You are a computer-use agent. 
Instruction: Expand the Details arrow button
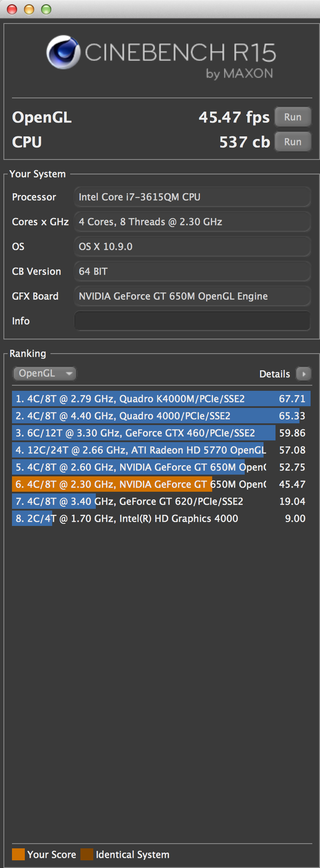tap(303, 374)
